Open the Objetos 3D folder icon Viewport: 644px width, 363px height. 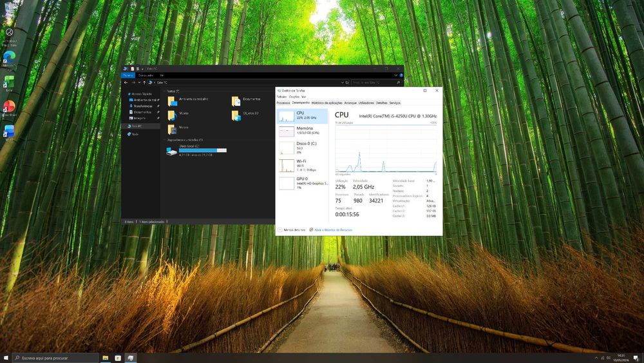(236, 115)
